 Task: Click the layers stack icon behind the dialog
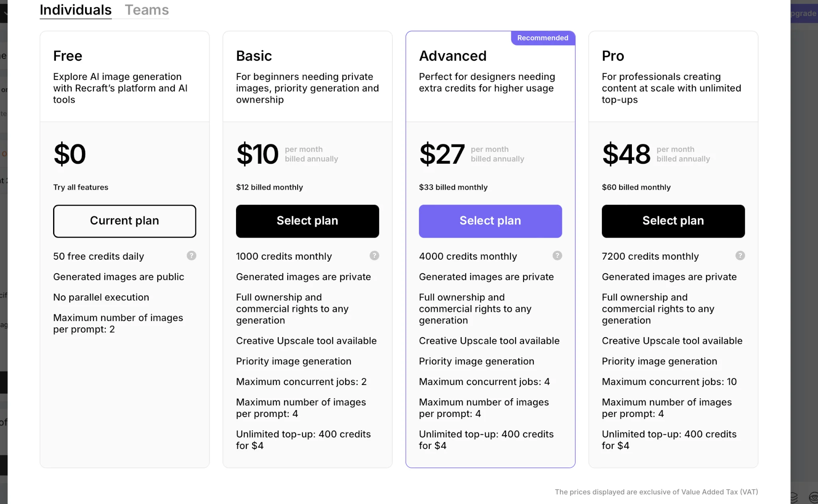[x=794, y=497]
